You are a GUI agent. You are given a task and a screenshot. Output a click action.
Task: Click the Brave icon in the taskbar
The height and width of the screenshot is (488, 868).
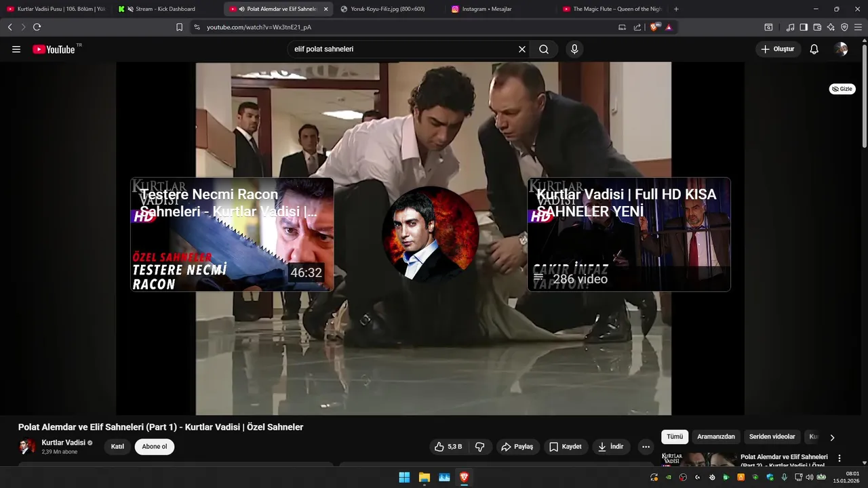click(x=464, y=477)
